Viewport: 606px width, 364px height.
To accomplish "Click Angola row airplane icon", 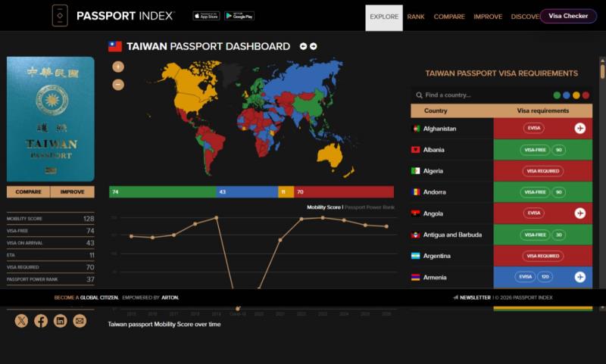I will pos(579,213).
